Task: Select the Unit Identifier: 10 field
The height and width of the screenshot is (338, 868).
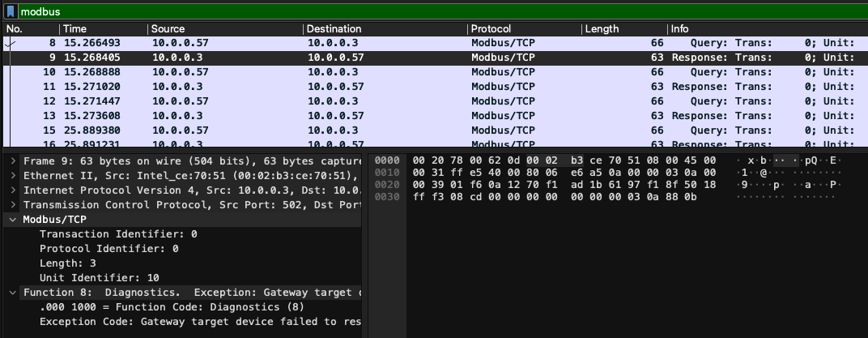Action: [99, 277]
